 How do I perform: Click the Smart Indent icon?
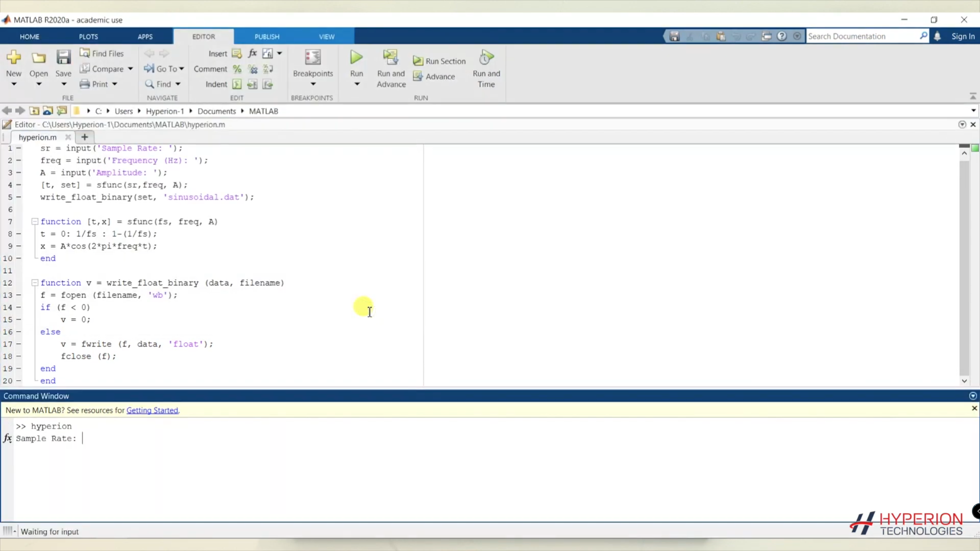pos(237,84)
